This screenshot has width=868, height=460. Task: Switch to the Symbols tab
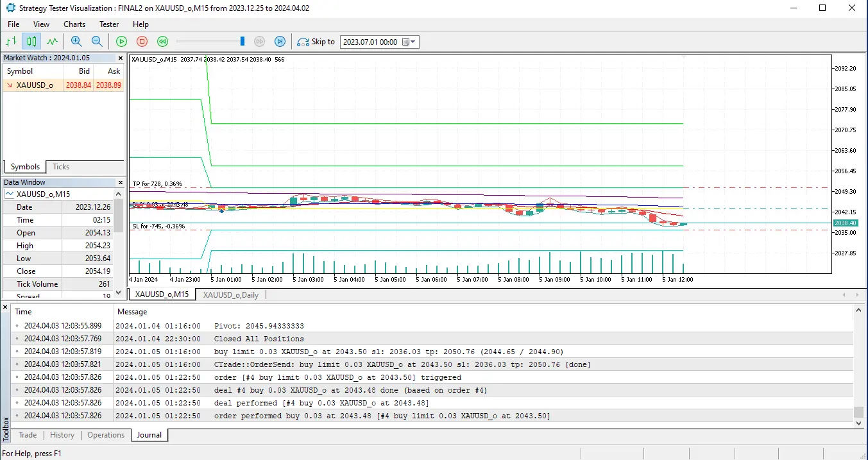[x=25, y=167]
